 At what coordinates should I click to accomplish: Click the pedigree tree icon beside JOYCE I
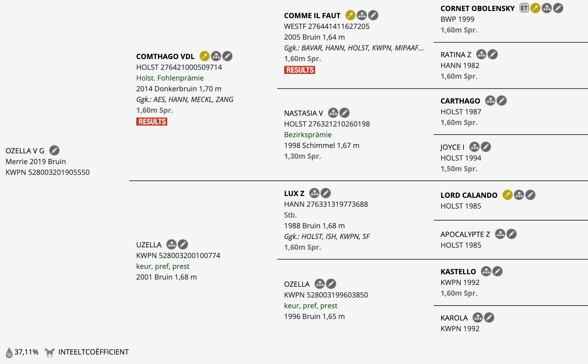[x=474, y=147]
